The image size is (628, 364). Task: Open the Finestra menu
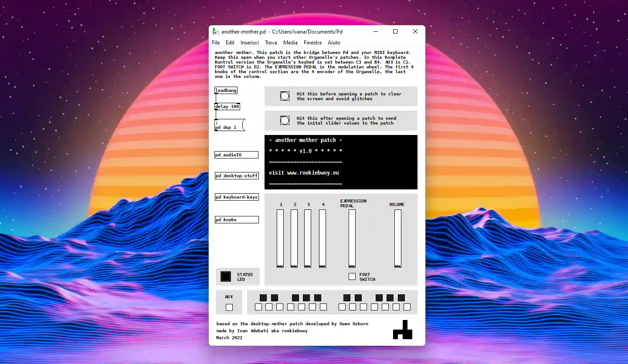pyautogui.click(x=312, y=43)
